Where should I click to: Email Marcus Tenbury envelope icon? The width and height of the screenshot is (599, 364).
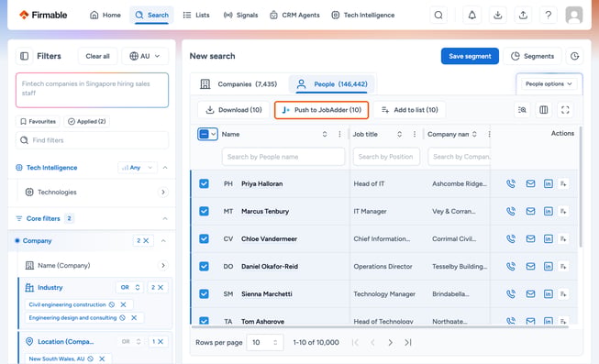coord(530,211)
